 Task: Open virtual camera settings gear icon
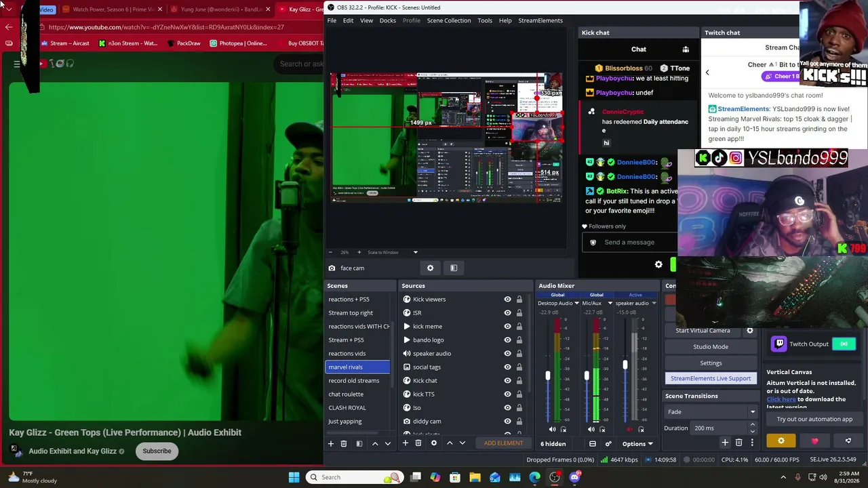point(749,330)
